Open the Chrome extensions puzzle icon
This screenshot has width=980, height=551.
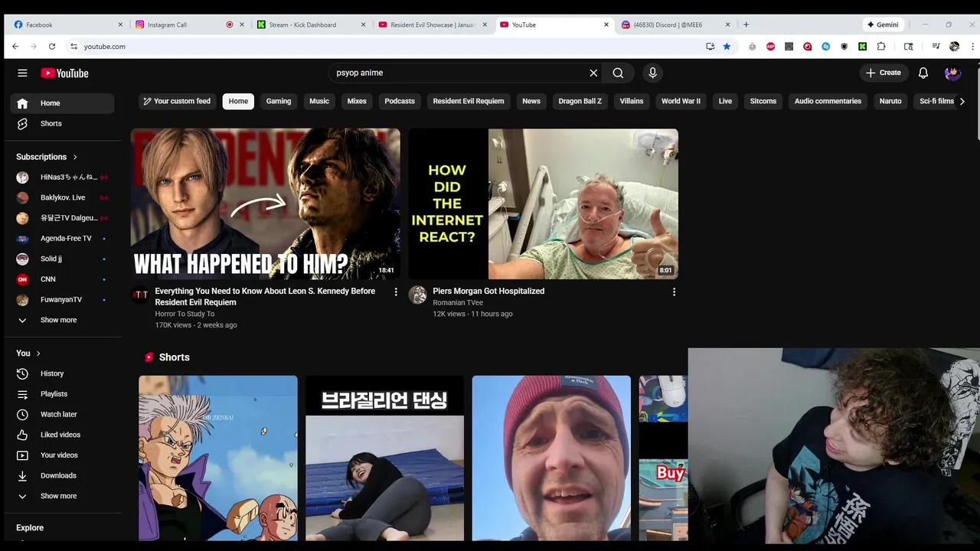point(881,47)
